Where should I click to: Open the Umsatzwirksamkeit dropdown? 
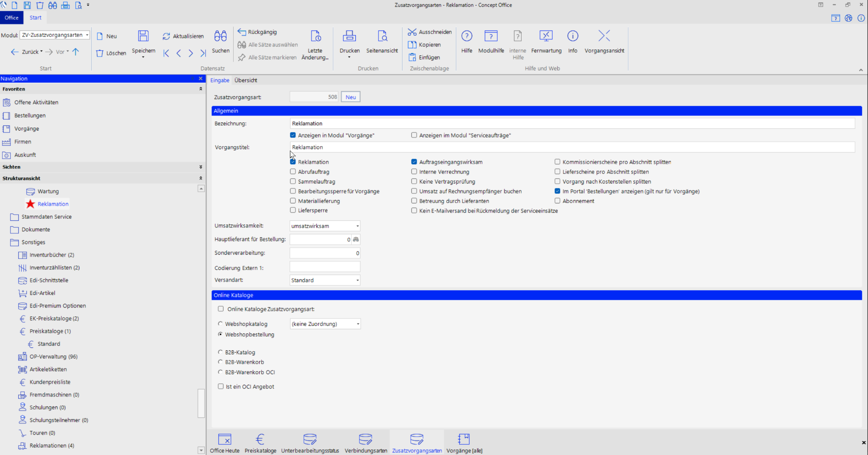click(357, 226)
